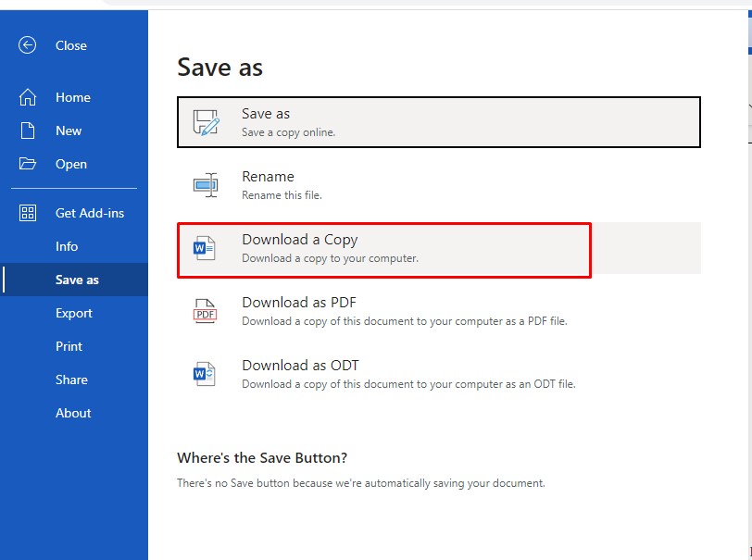Click the Word icon beside Download a Copy
Image resolution: width=752 pixels, height=560 pixels.
204,248
